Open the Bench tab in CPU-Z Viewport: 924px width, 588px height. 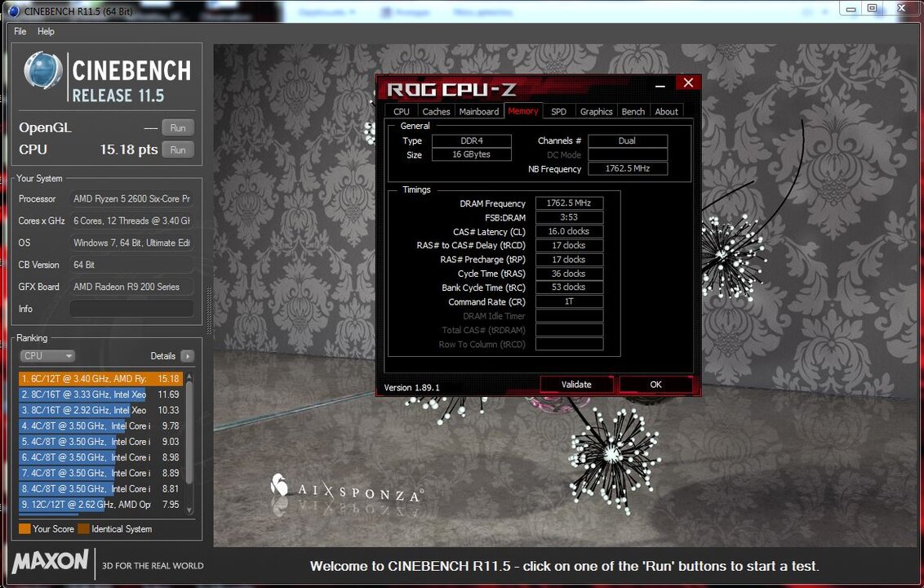click(x=633, y=111)
